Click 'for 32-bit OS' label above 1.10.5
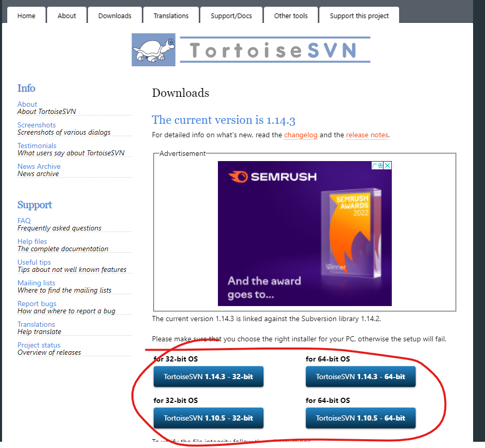 click(x=175, y=400)
